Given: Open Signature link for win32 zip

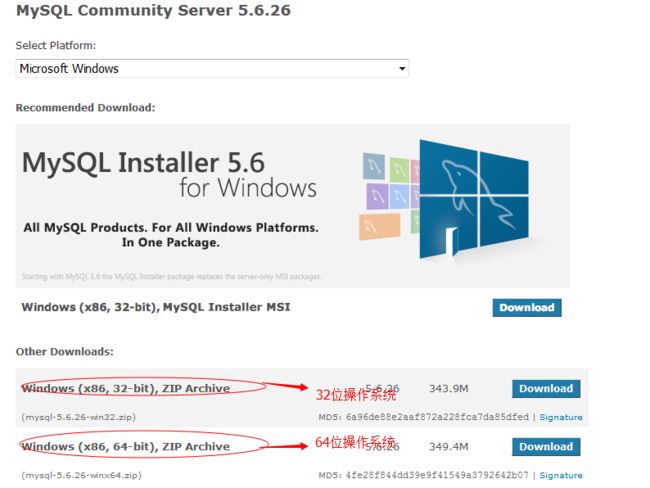Looking at the screenshot, I should click(561, 417).
